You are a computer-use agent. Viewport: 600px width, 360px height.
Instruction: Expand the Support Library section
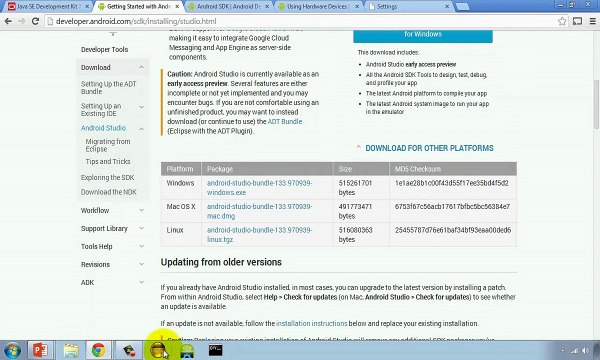pyautogui.click(x=141, y=228)
